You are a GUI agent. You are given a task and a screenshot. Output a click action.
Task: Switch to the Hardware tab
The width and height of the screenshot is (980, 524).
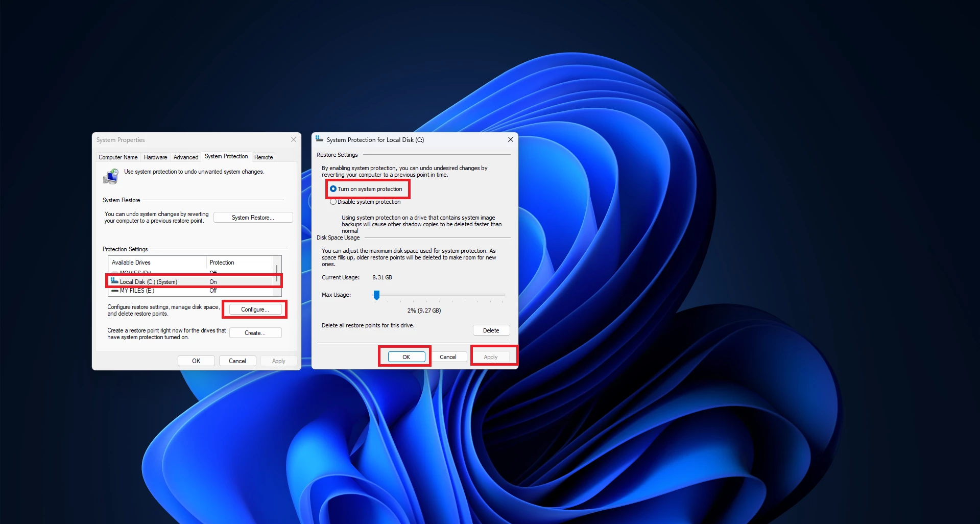[155, 157]
